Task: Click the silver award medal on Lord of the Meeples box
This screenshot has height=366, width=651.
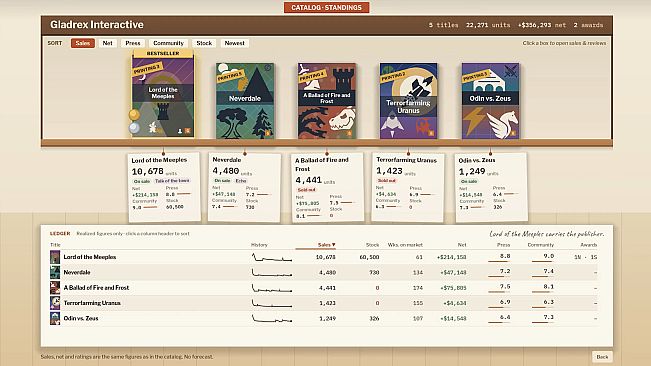Action: 134,128
